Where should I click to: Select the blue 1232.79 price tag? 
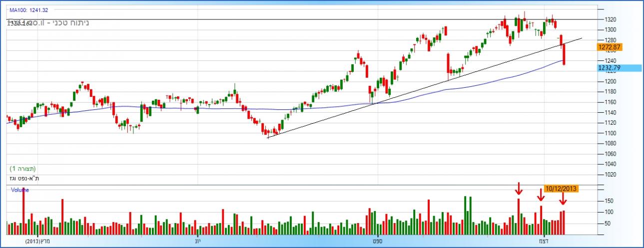[x=612, y=68]
